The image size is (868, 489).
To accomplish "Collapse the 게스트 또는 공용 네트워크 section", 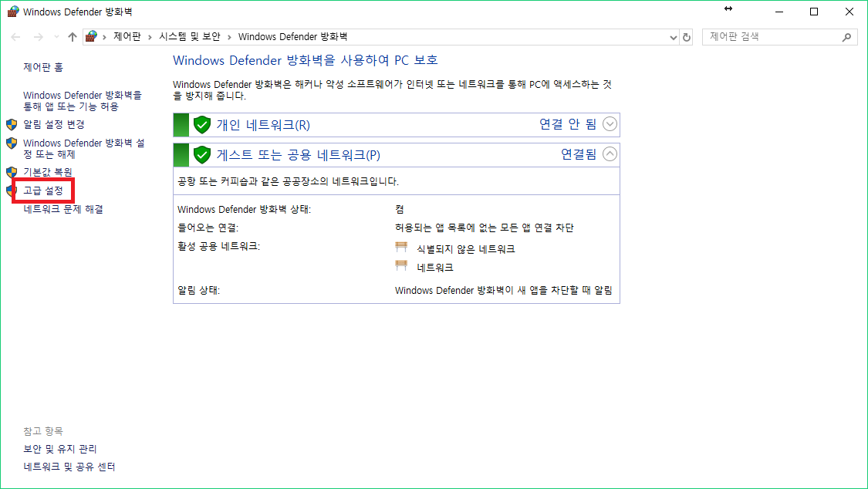I will (x=610, y=153).
